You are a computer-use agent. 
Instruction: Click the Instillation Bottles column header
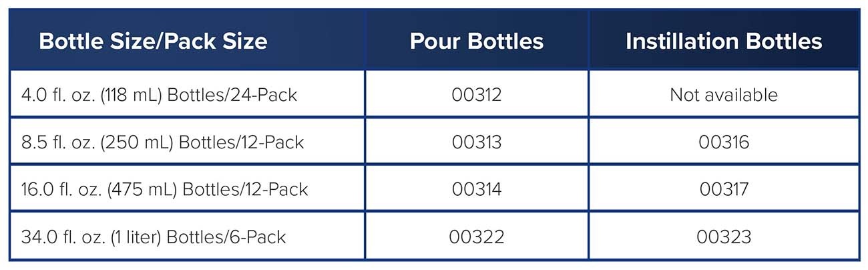724,41
